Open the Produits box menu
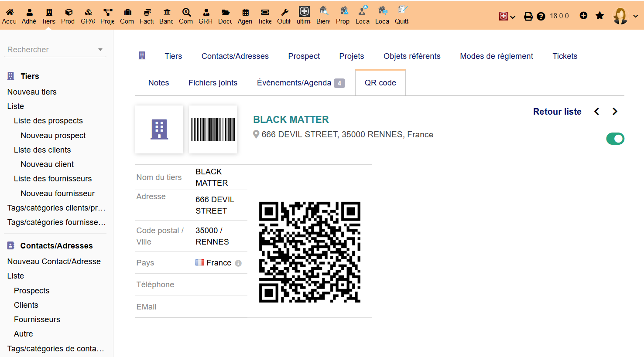 (x=68, y=16)
